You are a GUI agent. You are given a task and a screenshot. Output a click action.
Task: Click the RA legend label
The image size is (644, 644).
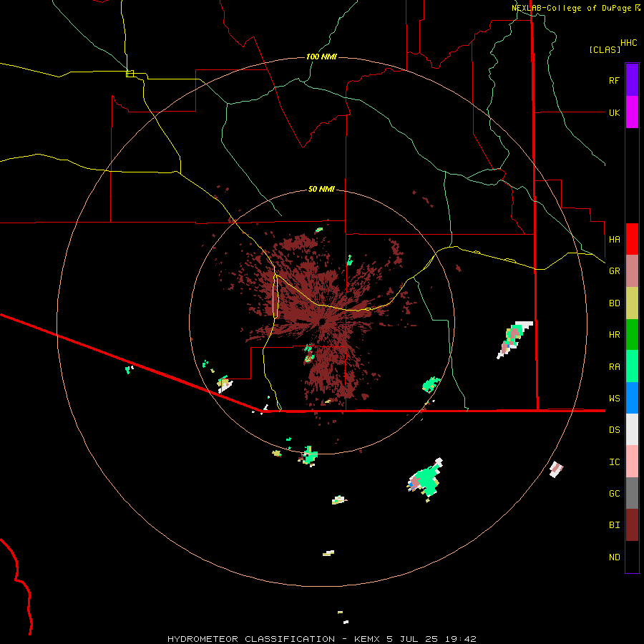tap(614, 367)
